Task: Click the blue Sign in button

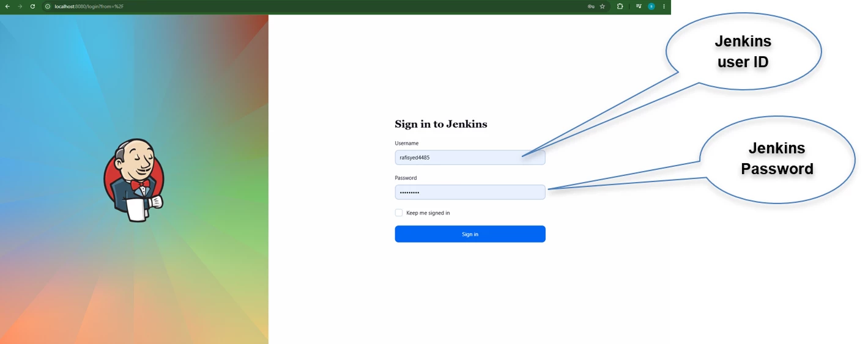Action: [470, 234]
